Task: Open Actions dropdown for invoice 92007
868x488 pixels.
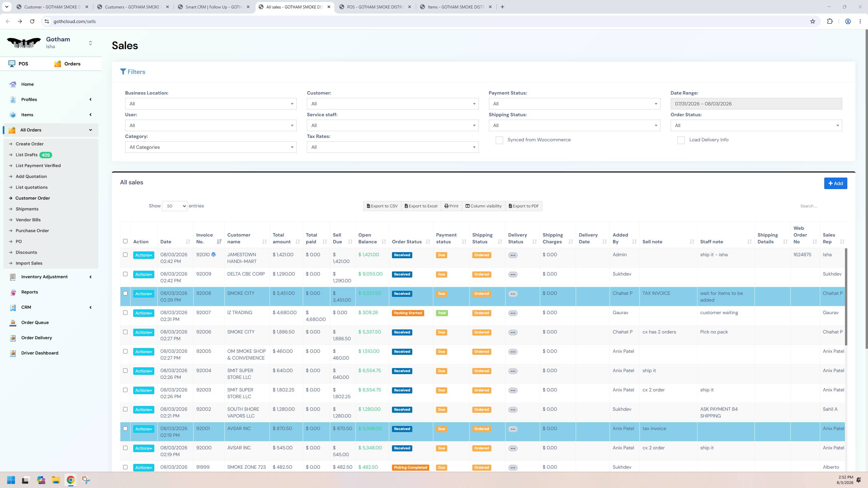Action: [143, 313]
